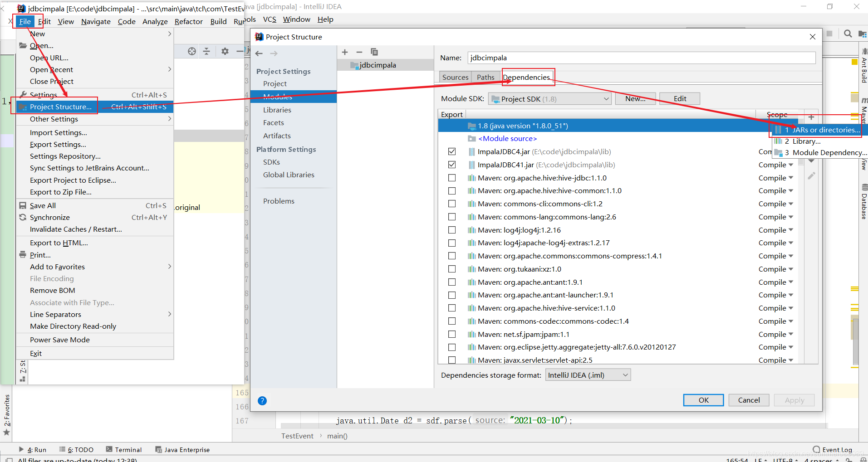Expand the Other Settings submenu
868x462 pixels.
click(95, 119)
